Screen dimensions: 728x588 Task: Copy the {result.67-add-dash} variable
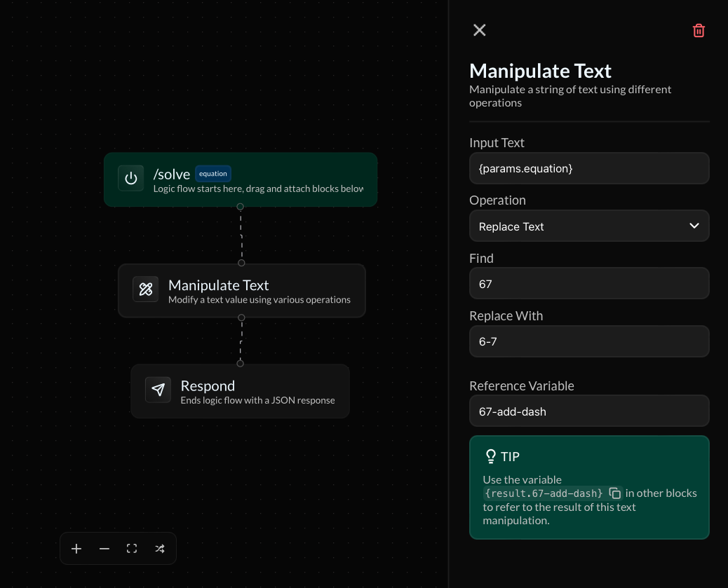click(x=614, y=493)
